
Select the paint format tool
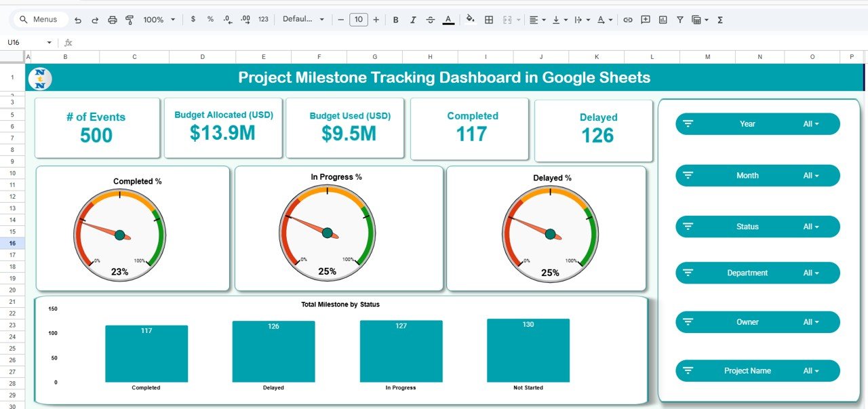(129, 20)
